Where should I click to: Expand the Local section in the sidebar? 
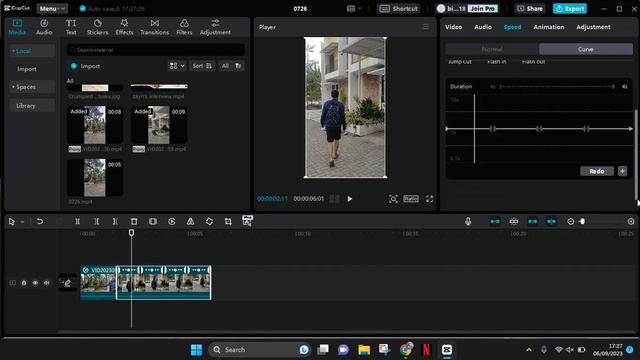[32, 51]
